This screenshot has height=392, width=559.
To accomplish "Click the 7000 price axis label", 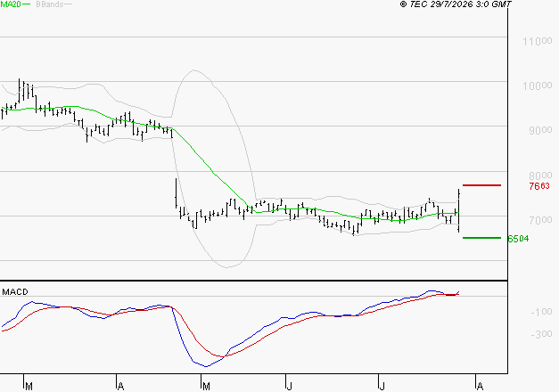I will [540, 220].
